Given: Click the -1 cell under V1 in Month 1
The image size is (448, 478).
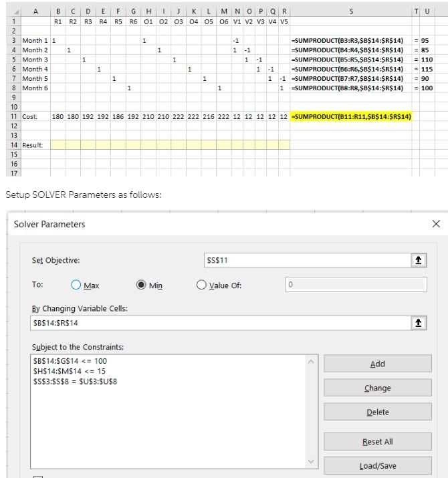Looking at the screenshot, I should click(x=237, y=40).
